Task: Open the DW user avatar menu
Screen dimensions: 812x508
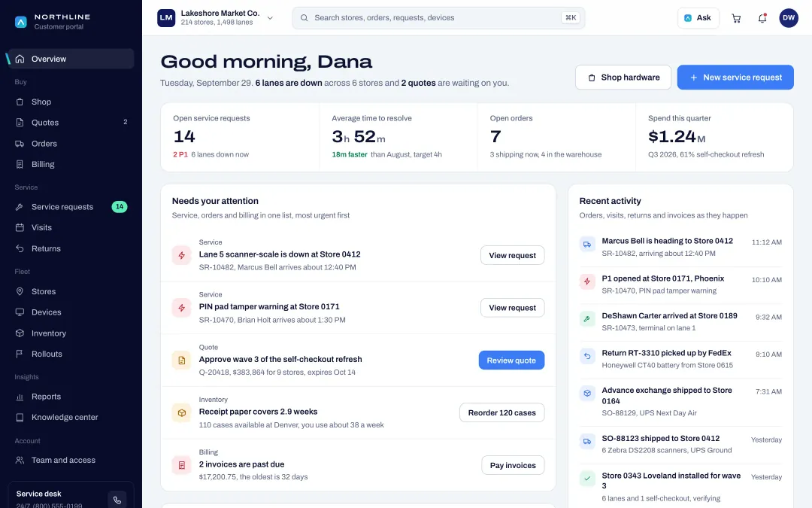Action: click(x=789, y=18)
